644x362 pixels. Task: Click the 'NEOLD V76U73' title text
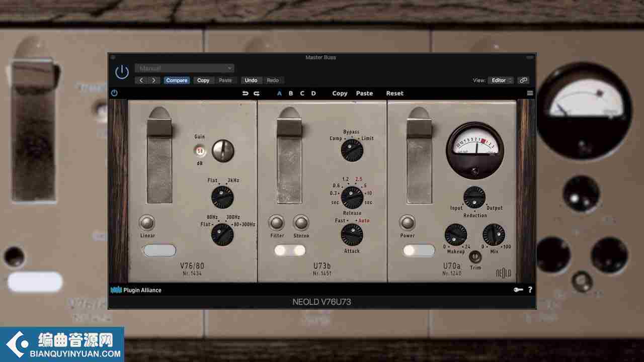coord(322,302)
